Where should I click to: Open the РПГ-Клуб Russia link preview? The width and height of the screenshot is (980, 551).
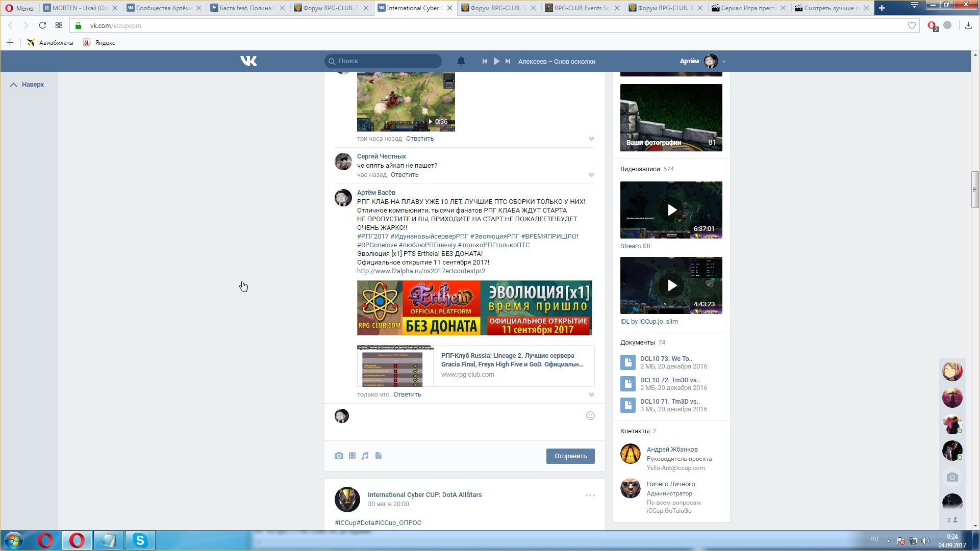pos(475,366)
